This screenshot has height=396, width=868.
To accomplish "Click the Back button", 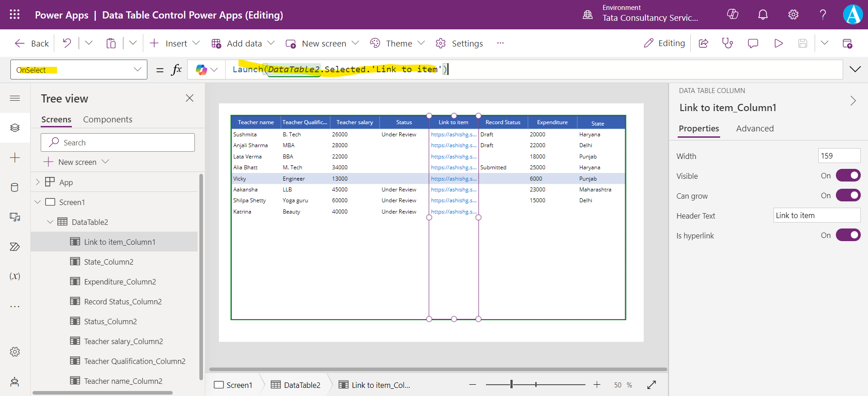I will 32,43.
